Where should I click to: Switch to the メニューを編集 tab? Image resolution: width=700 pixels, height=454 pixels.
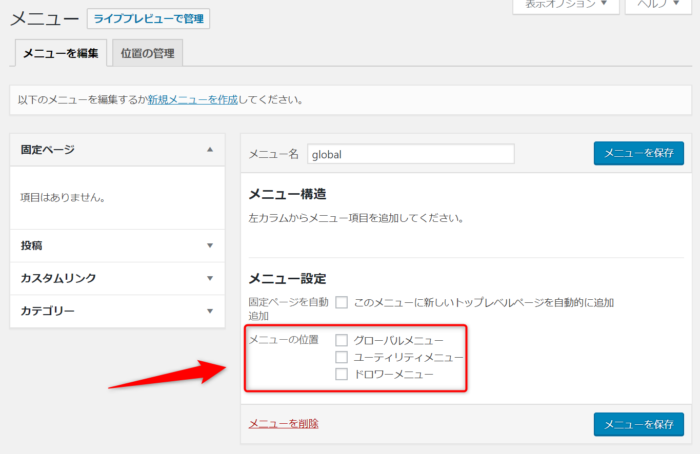pyautogui.click(x=60, y=53)
